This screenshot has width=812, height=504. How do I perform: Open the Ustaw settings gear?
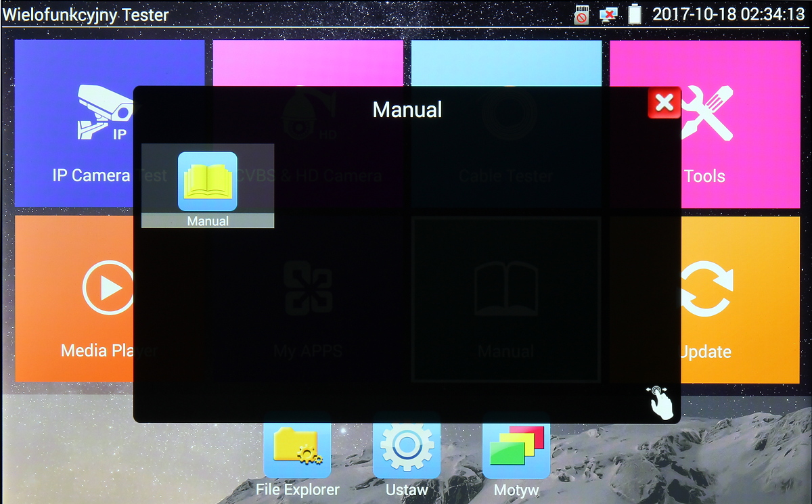[407, 456]
